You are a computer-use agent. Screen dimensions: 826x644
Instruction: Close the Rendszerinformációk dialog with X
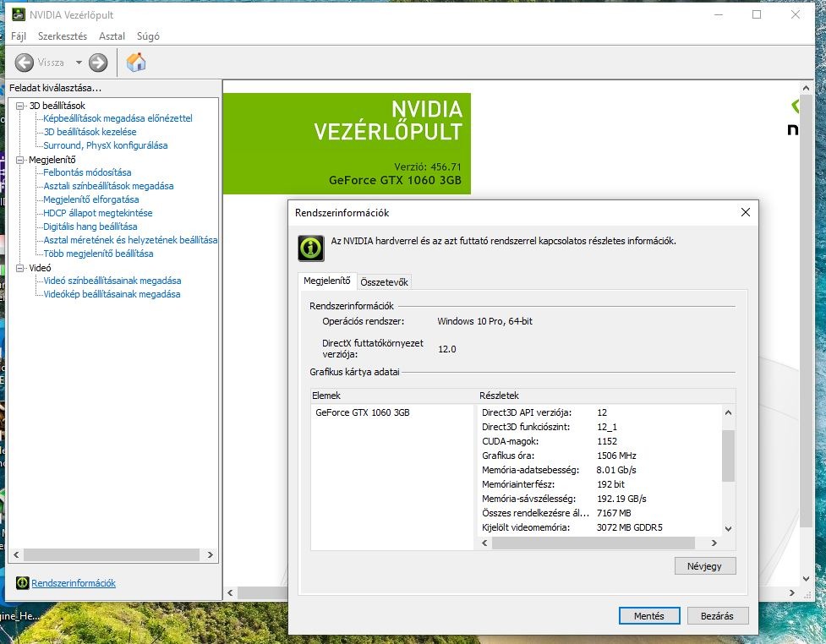tap(746, 212)
